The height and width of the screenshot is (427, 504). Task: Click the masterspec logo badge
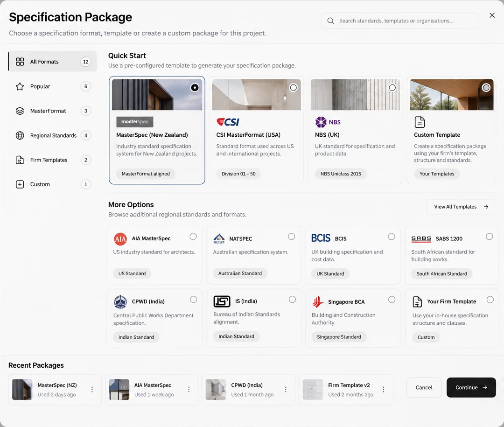tap(135, 122)
